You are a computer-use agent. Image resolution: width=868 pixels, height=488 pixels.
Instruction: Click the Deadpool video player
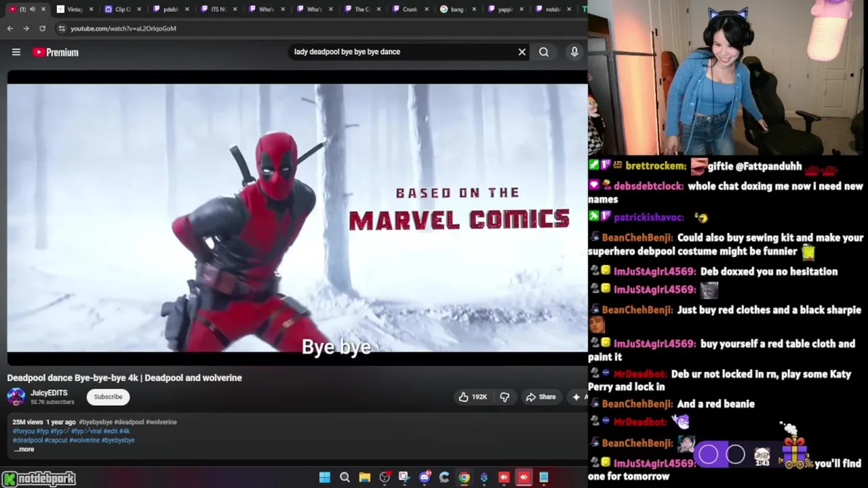click(297, 218)
